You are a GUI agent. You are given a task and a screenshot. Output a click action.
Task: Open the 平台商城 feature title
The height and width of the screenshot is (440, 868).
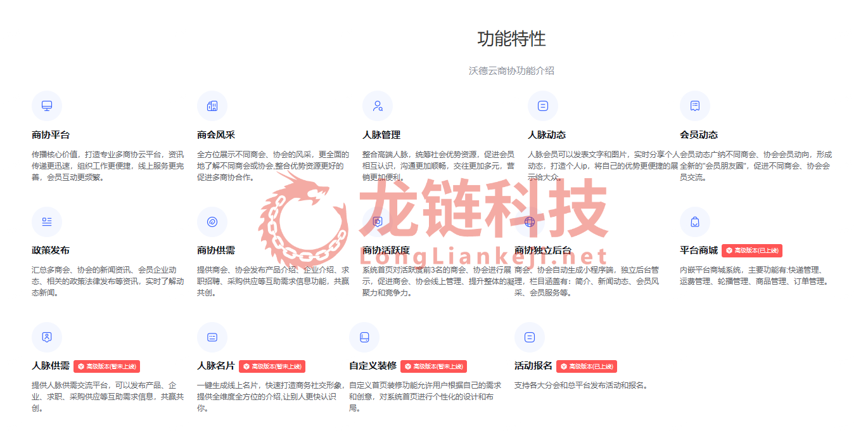pyautogui.click(x=699, y=250)
